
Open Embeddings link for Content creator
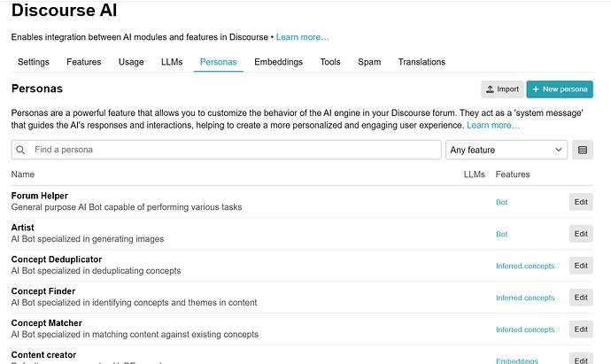tap(517, 360)
